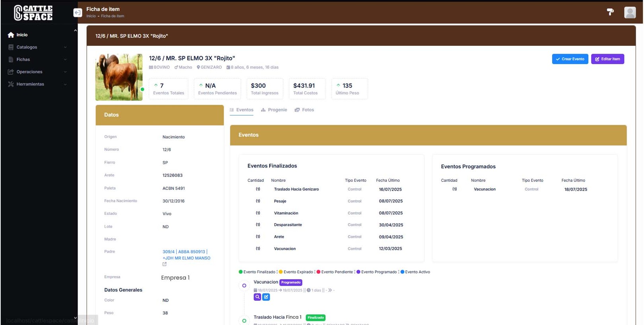Open the external link icon beside Padre
The image size is (644, 325).
(x=165, y=264)
